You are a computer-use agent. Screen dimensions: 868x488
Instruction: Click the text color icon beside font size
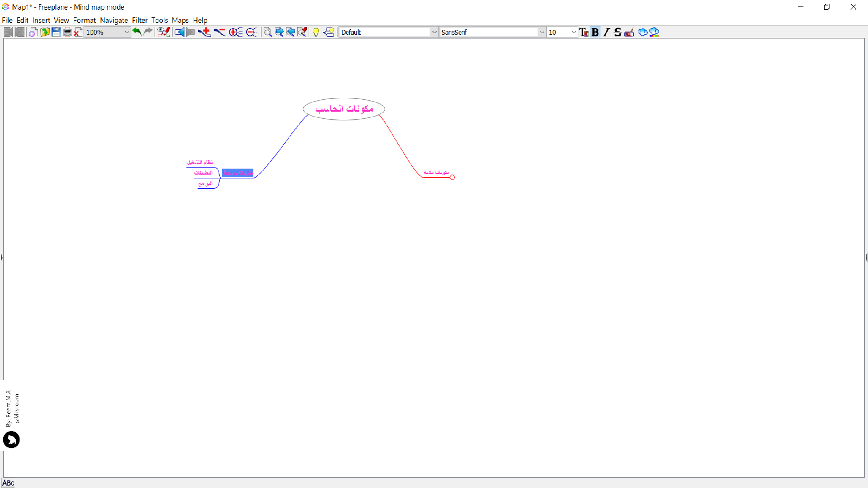tap(584, 32)
